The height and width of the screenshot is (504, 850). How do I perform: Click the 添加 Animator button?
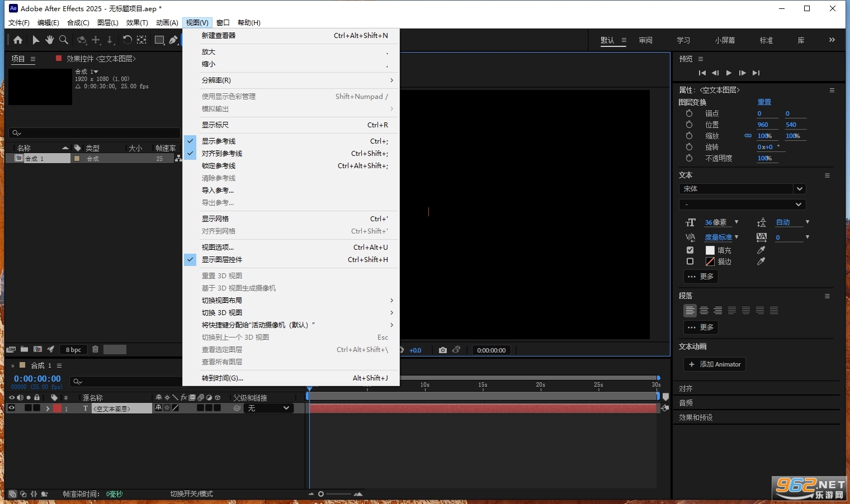coord(715,364)
